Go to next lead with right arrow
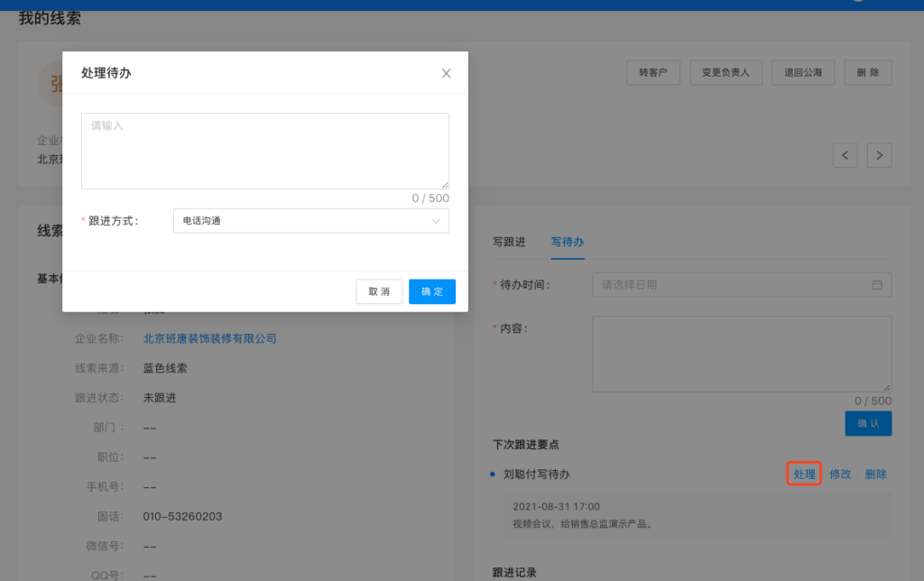The image size is (924, 581). [x=879, y=155]
